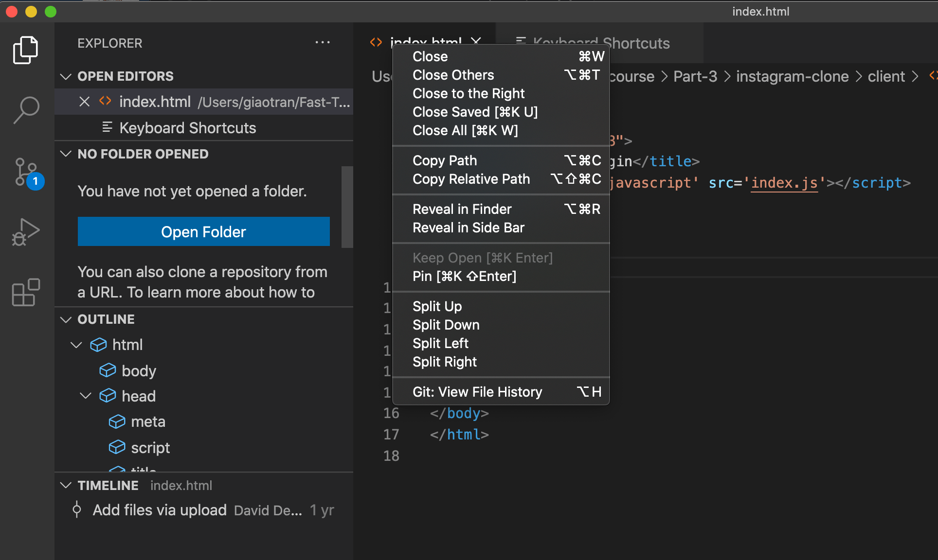
Task: Click the Explorer panel scrollbar
Action: [x=347, y=207]
